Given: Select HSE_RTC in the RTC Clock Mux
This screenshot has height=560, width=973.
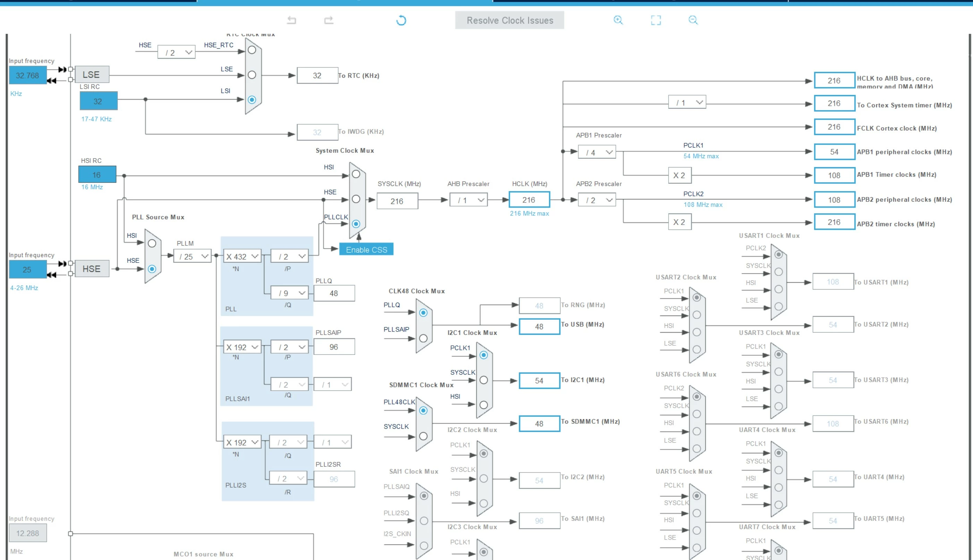Looking at the screenshot, I should pyautogui.click(x=252, y=50).
